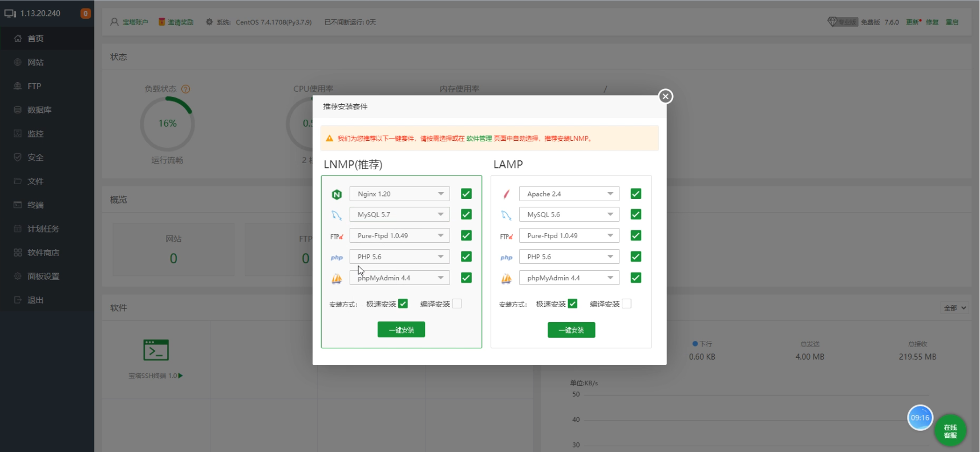
Task: Click the 在线客服 floating button
Action: 950,430
